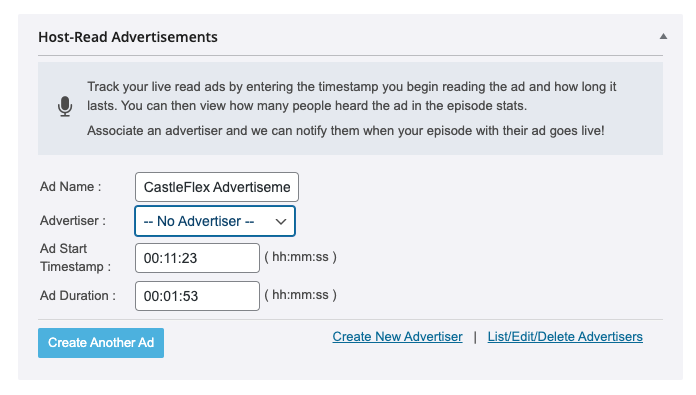Click the Ad Start Timestamp label
696x395 pixels.
75,258
